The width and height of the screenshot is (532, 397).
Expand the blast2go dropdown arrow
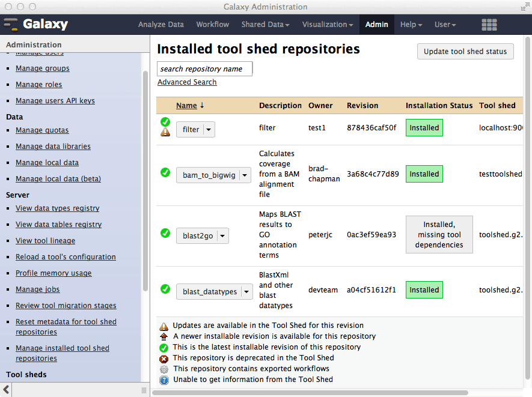(222, 237)
